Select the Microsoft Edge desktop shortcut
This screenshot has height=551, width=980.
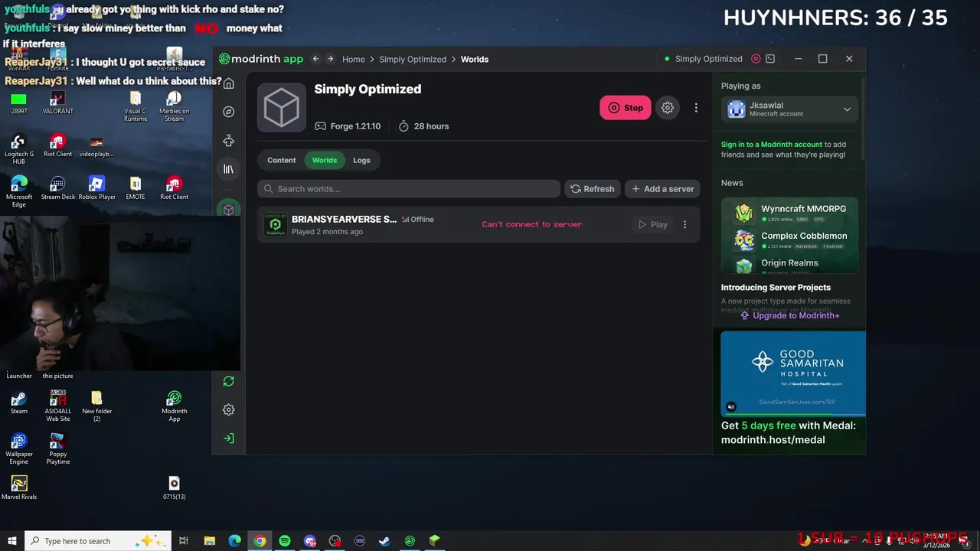(19, 193)
